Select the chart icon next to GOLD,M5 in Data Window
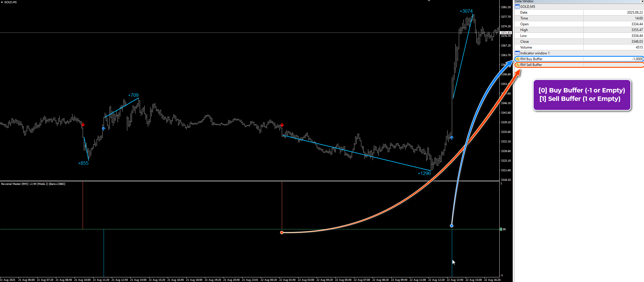Image resolution: width=644 pixels, height=282 pixels. [517, 6]
